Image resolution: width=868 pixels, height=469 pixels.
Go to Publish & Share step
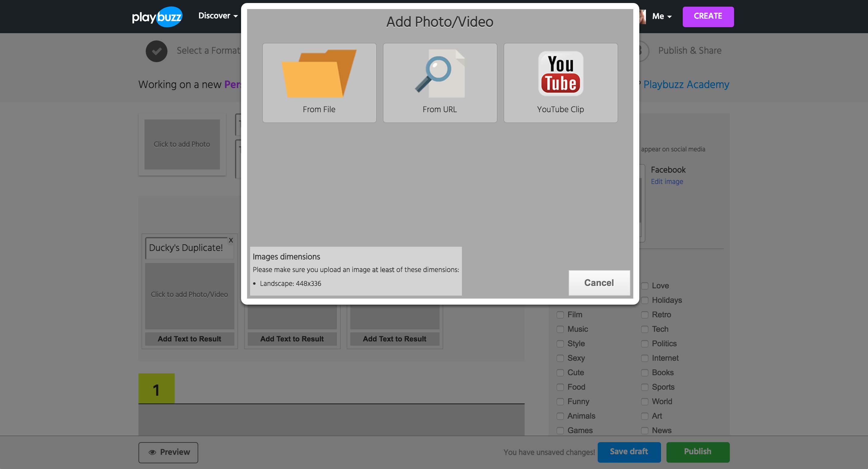point(689,51)
